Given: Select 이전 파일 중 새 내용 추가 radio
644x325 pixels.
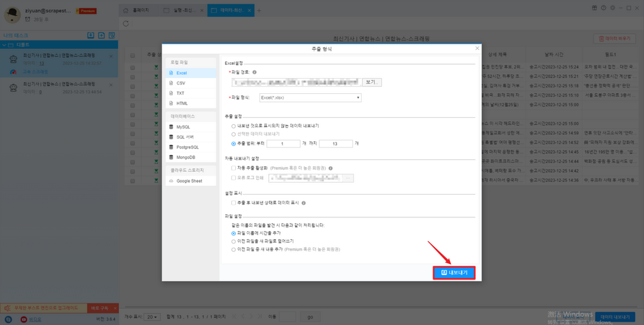Looking at the screenshot, I should click(x=233, y=249).
